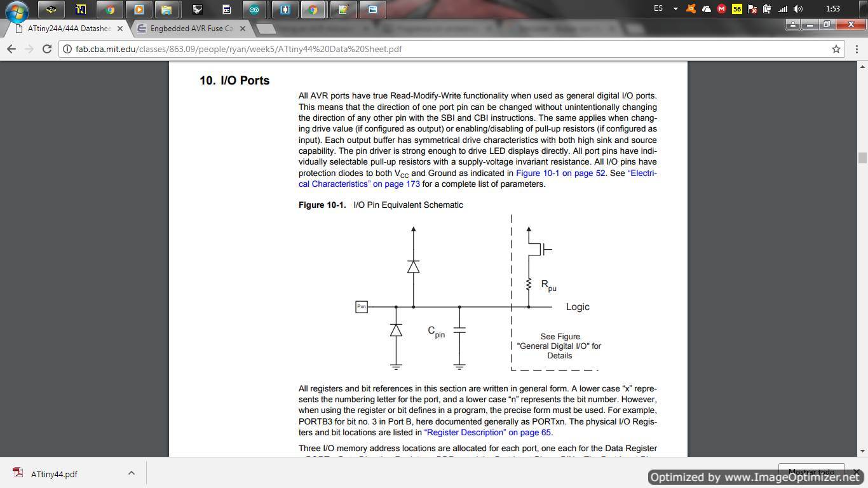Open the downloaded ATtiny44.pdf file
Screen dimensions: 868x488
point(55,474)
